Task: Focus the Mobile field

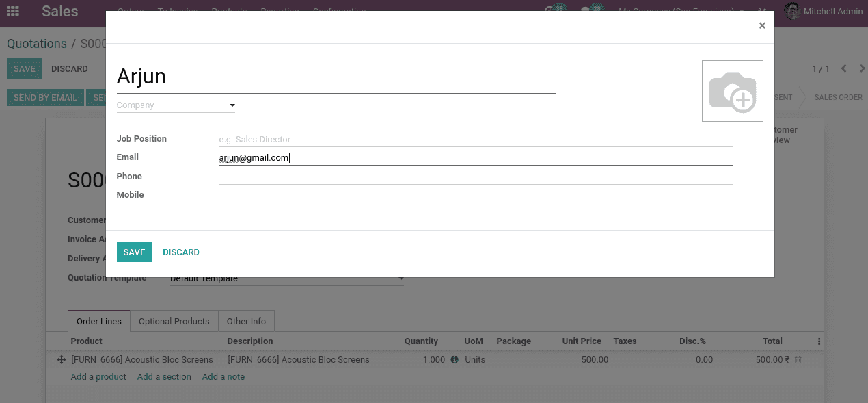Action: [x=476, y=195]
